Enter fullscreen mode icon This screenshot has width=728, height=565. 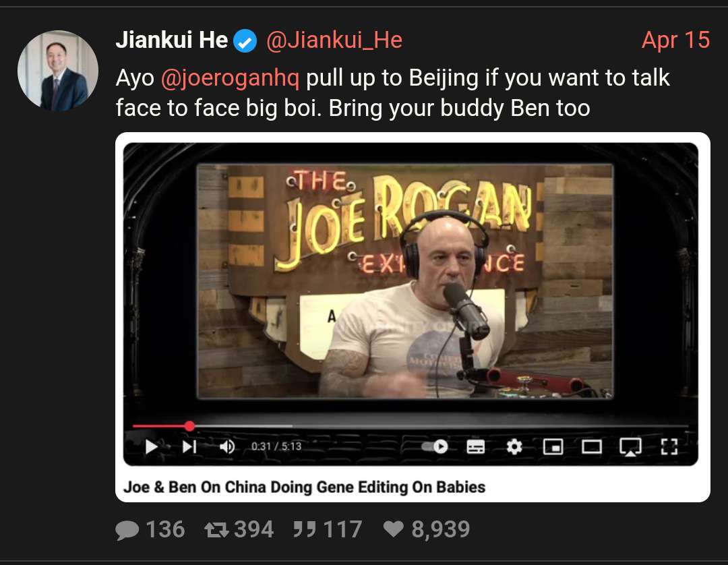pyautogui.click(x=669, y=446)
